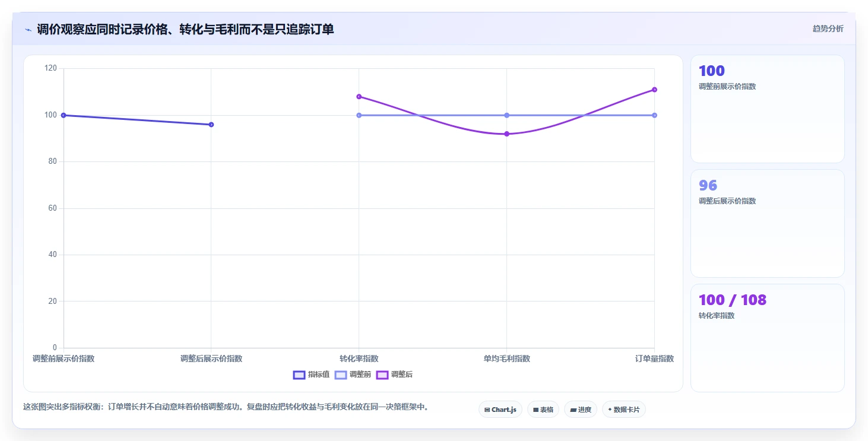Click the 调整后 point at 订单量指数
The height and width of the screenshot is (441, 868).
click(x=654, y=90)
